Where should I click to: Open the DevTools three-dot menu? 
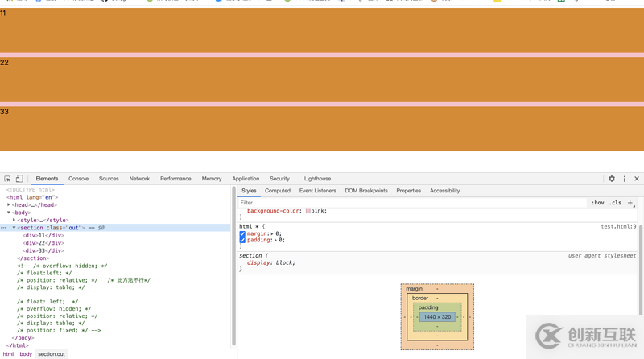point(624,179)
